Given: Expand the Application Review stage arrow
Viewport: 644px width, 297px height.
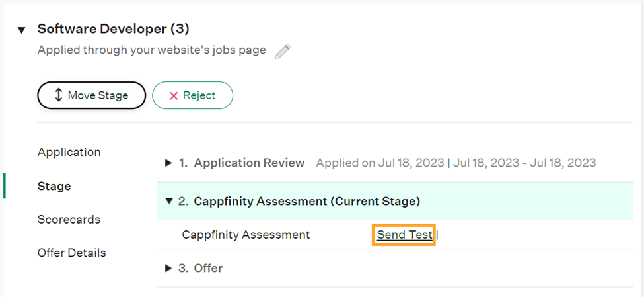Looking at the screenshot, I should tap(168, 163).
